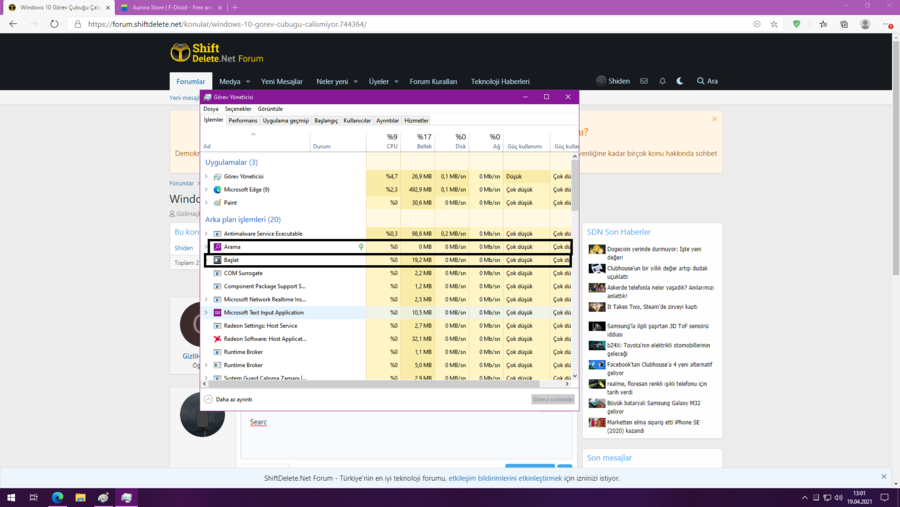Click Task Manager taskbar icon

point(126,498)
